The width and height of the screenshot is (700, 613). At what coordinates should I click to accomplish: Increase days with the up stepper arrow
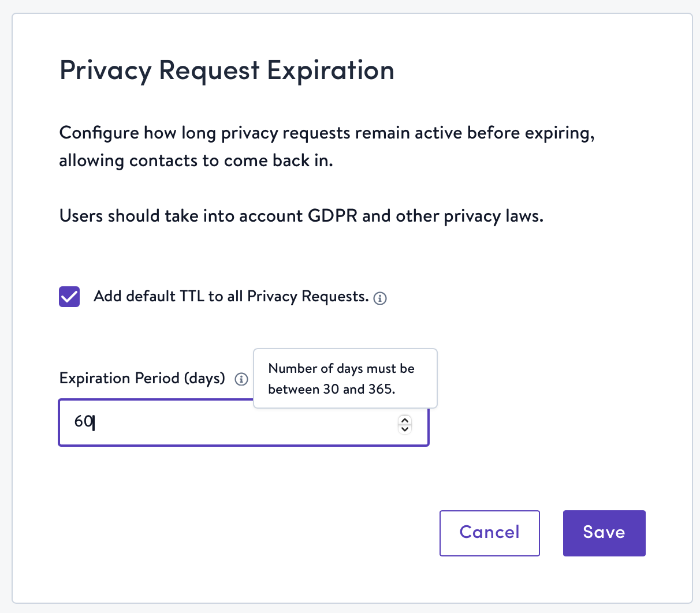click(x=405, y=420)
